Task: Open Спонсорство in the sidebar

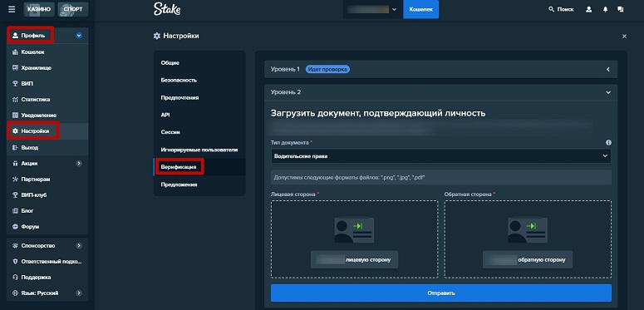Action: [x=47, y=245]
